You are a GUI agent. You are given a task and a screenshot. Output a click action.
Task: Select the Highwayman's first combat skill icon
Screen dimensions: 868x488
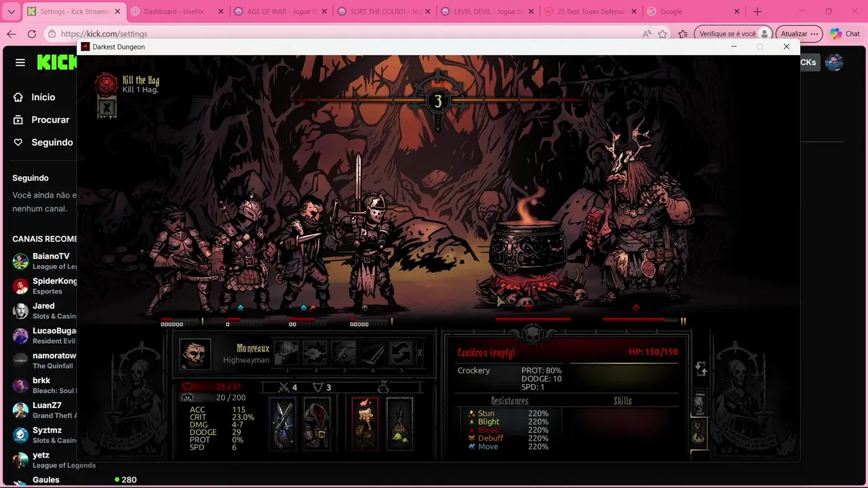click(286, 352)
